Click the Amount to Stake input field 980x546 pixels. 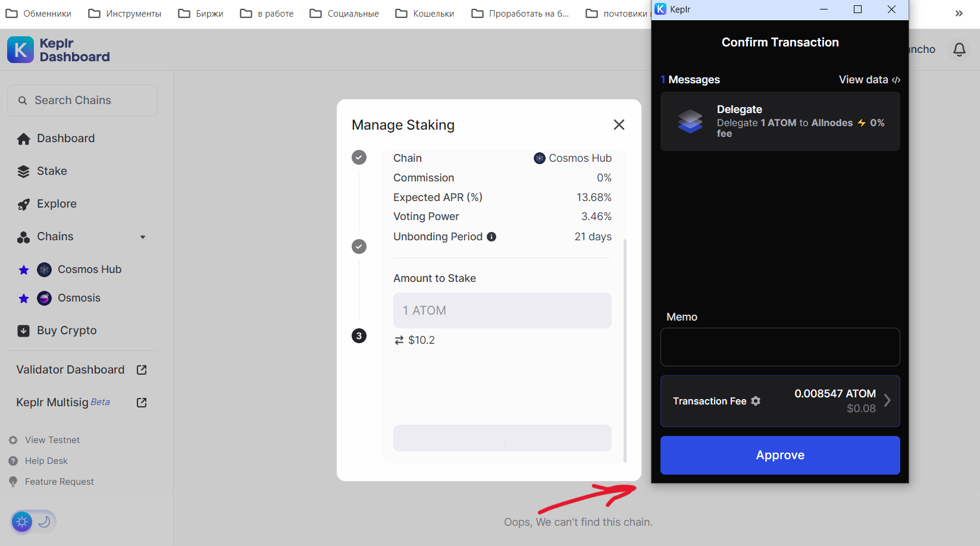502,310
